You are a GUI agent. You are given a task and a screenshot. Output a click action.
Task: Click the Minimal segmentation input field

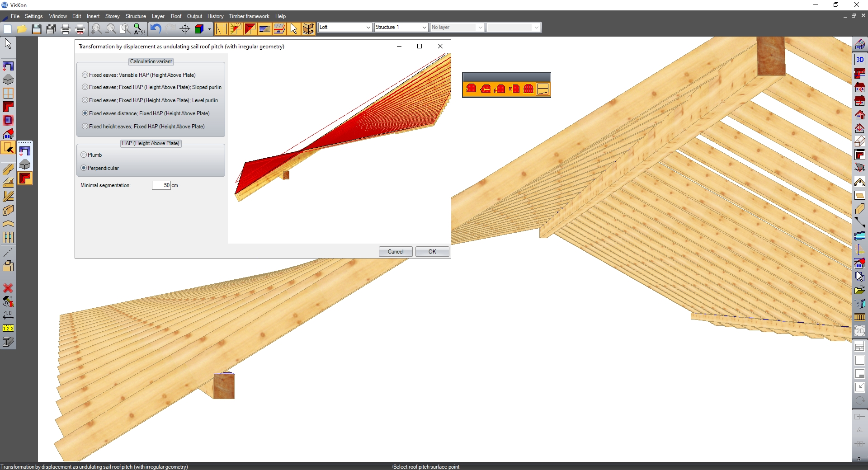[161, 185]
